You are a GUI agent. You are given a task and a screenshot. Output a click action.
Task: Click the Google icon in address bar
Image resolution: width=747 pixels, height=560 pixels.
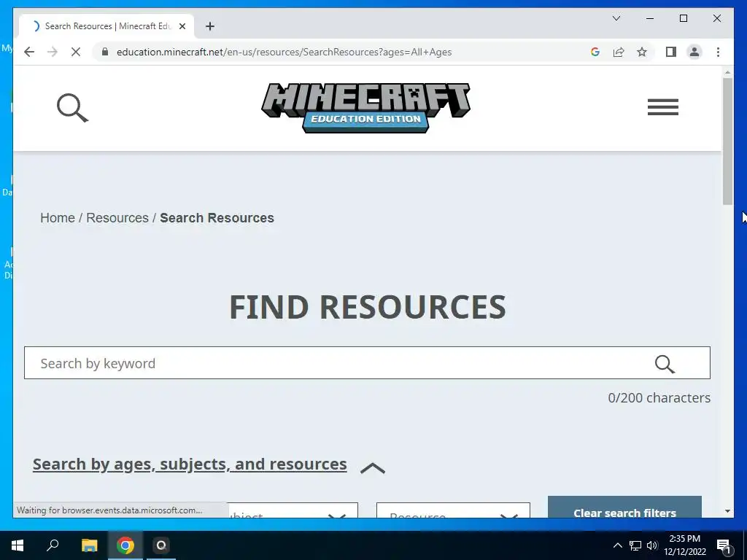point(595,52)
